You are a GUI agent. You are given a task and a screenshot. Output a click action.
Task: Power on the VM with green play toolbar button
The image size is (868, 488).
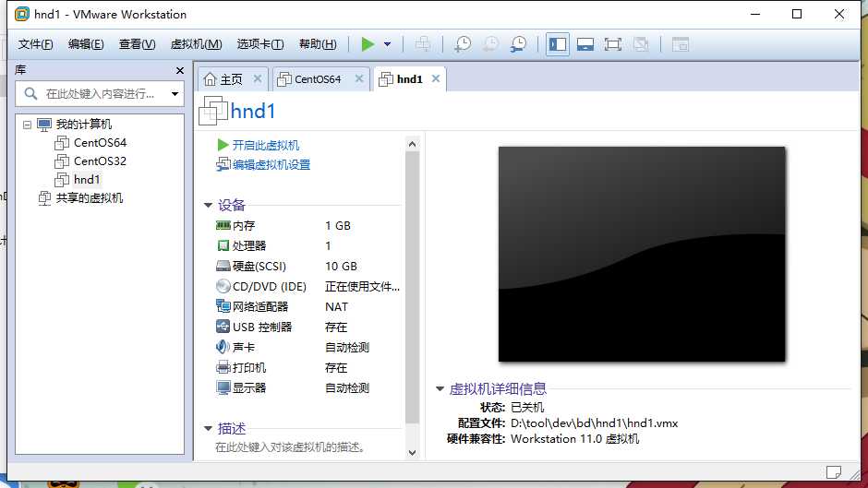368,44
